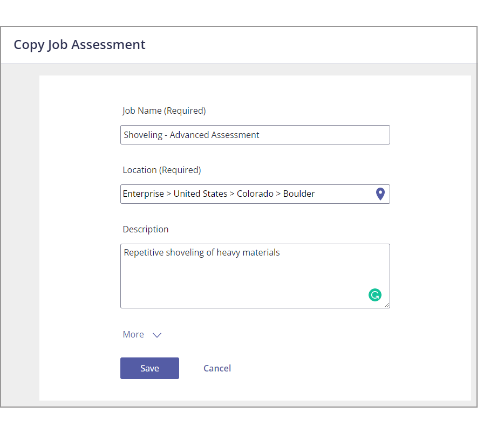
Task: Click Boulder in the location path
Action: point(299,194)
